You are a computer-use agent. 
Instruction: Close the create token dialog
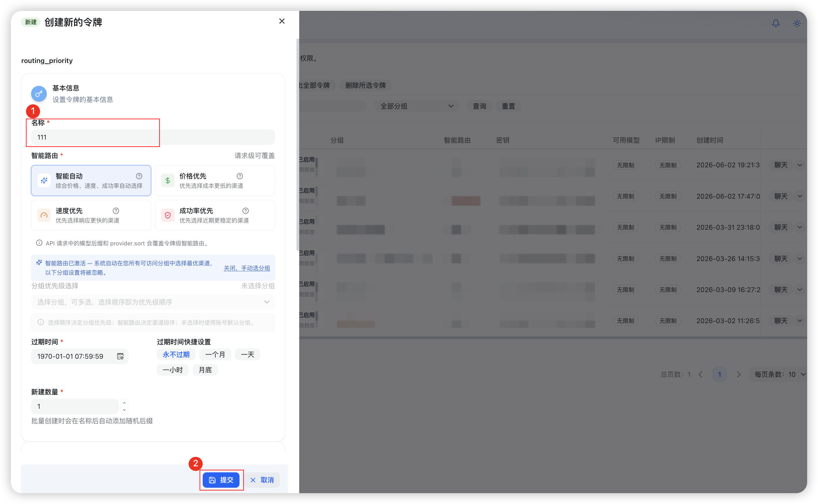[x=282, y=21]
